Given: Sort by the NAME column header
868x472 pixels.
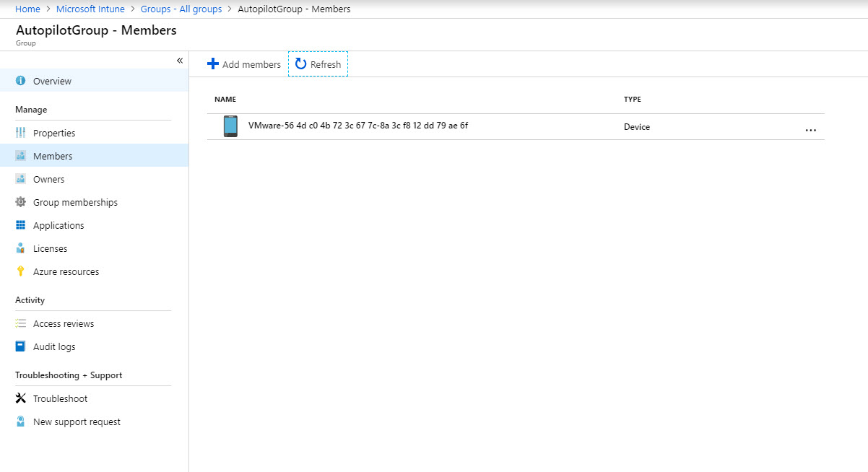Looking at the screenshot, I should 225,100.
